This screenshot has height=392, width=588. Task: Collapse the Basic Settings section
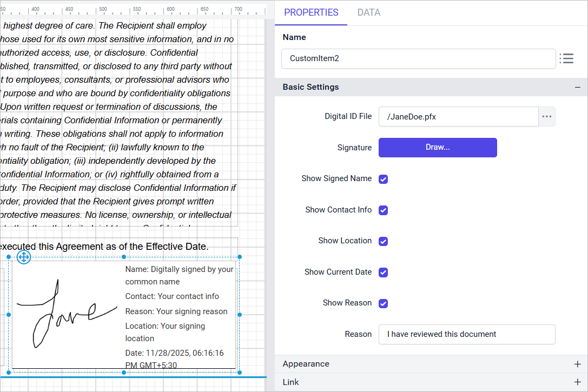(x=577, y=87)
